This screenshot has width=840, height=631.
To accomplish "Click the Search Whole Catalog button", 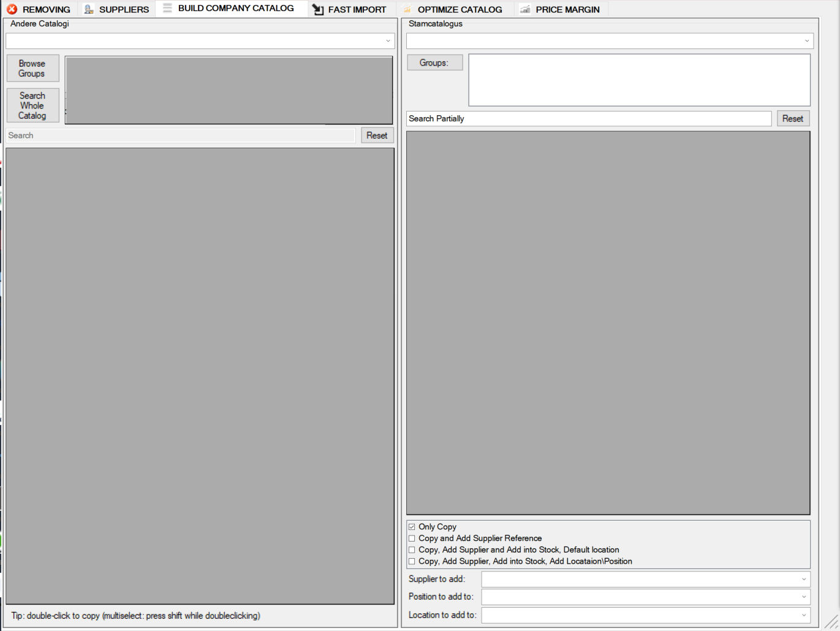I will pyautogui.click(x=33, y=105).
